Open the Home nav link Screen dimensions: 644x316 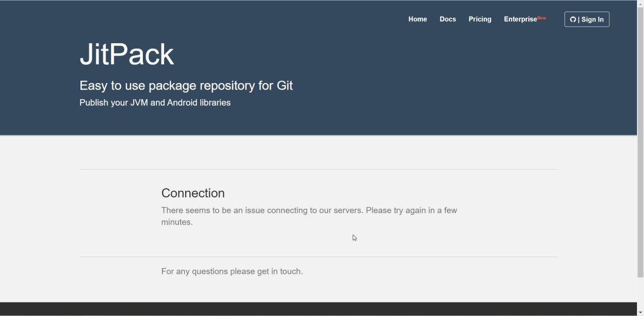(418, 19)
